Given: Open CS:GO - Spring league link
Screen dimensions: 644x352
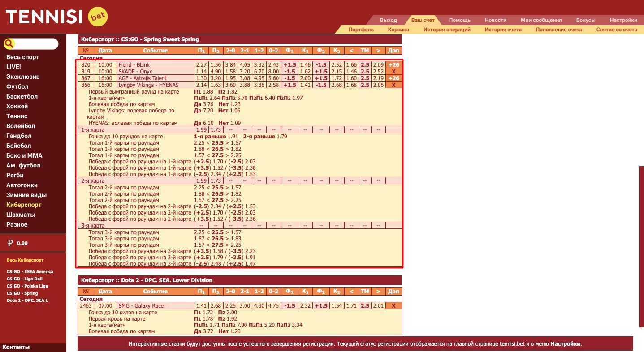Looking at the screenshot, I should pyautogui.click(x=22, y=293).
